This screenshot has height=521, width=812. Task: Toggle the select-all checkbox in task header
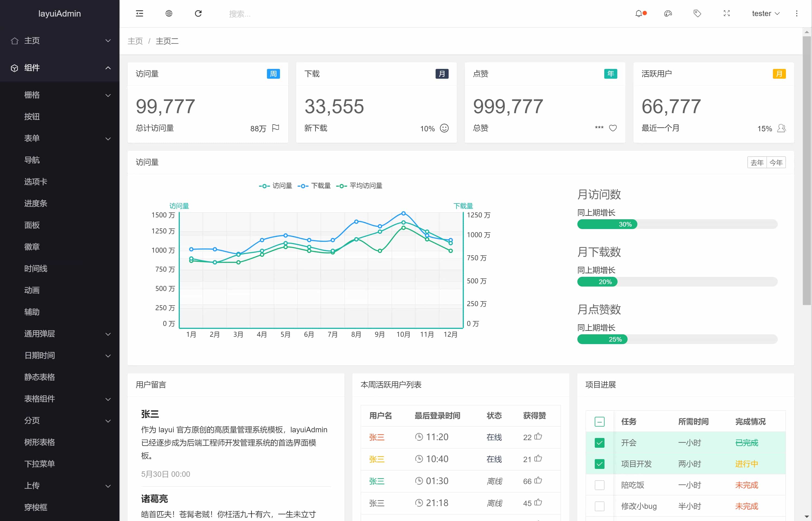pyautogui.click(x=599, y=421)
